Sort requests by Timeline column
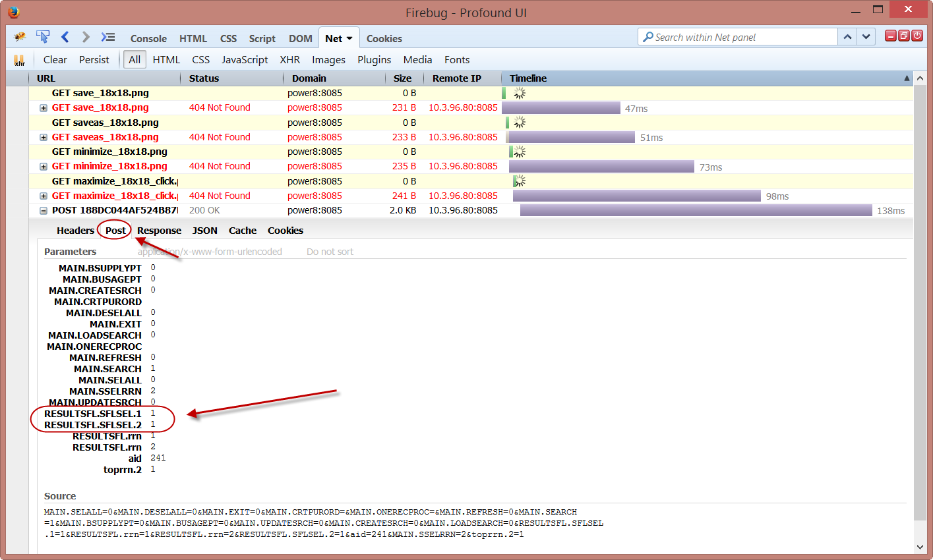The width and height of the screenshot is (933, 560). [x=707, y=78]
